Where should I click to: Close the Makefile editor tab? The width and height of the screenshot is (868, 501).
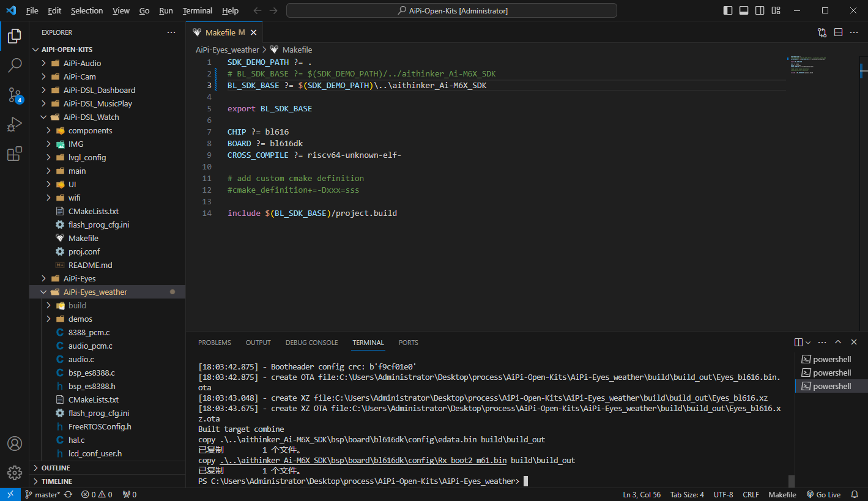pyautogui.click(x=253, y=32)
